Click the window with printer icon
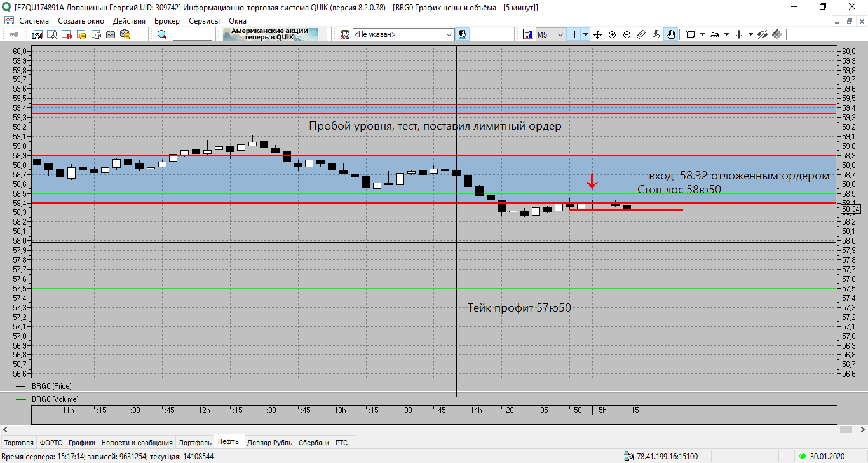This screenshot has width=868, height=463. [x=96, y=34]
